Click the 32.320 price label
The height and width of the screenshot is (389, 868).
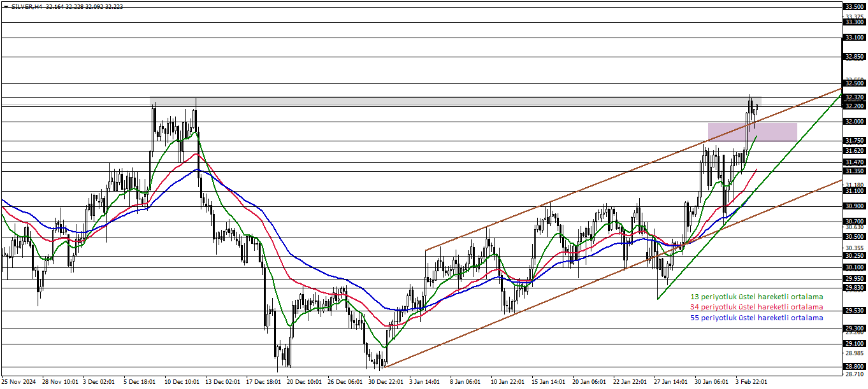tap(854, 97)
